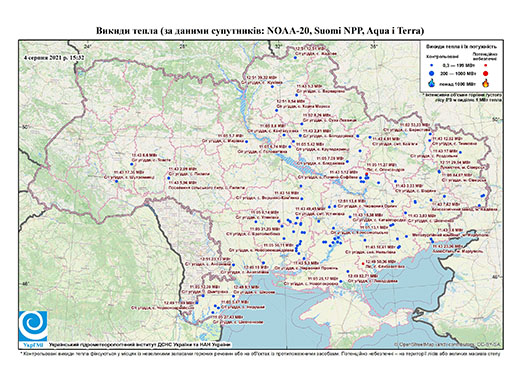
Task: Click the legend box heading text
Action: pyautogui.click(x=461, y=47)
